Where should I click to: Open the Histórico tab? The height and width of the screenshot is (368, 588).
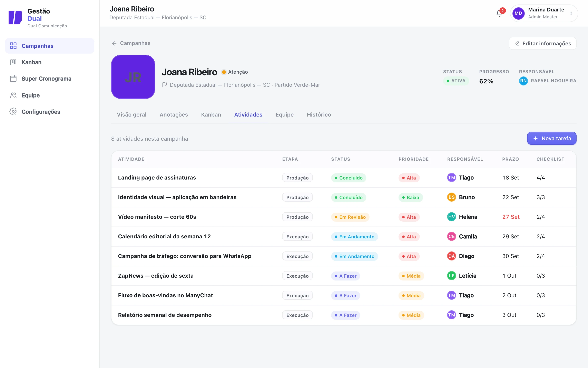[x=319, y=115]
